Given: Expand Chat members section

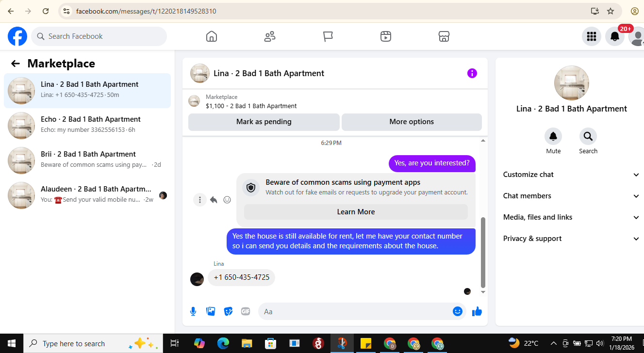Looking at the screenshot, I should coord(571,196).
